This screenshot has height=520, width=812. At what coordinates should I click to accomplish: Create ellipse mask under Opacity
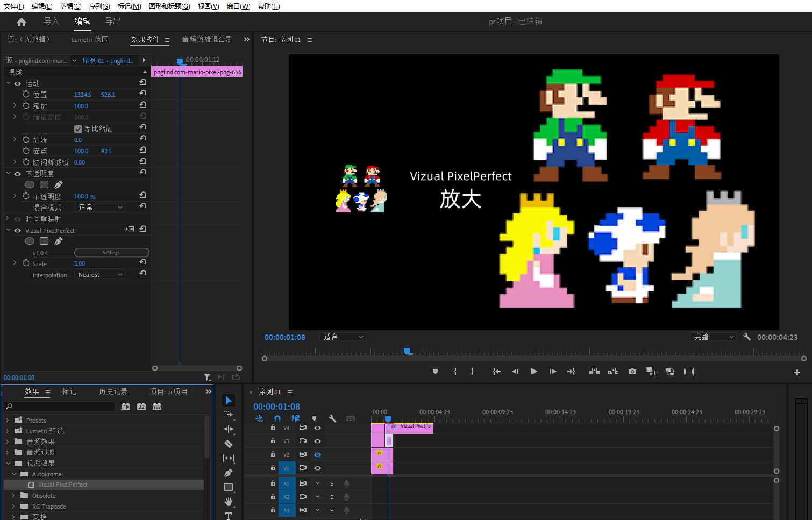[30, 184]
